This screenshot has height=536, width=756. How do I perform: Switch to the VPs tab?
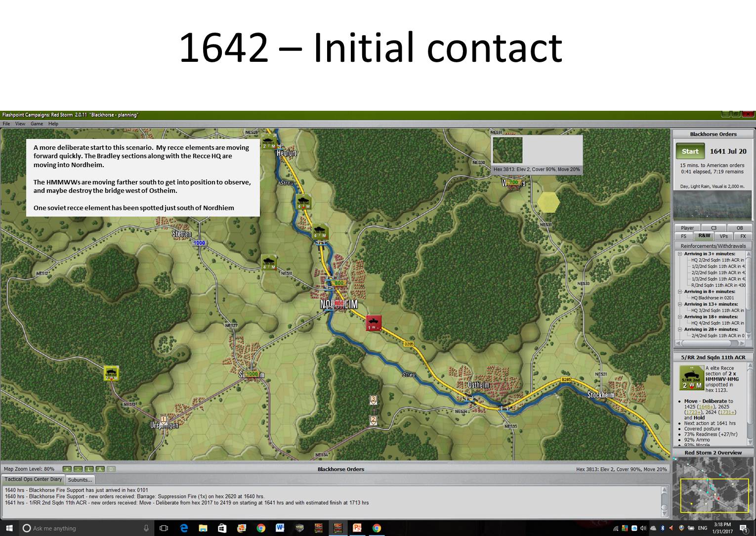(x=724, y=236)
